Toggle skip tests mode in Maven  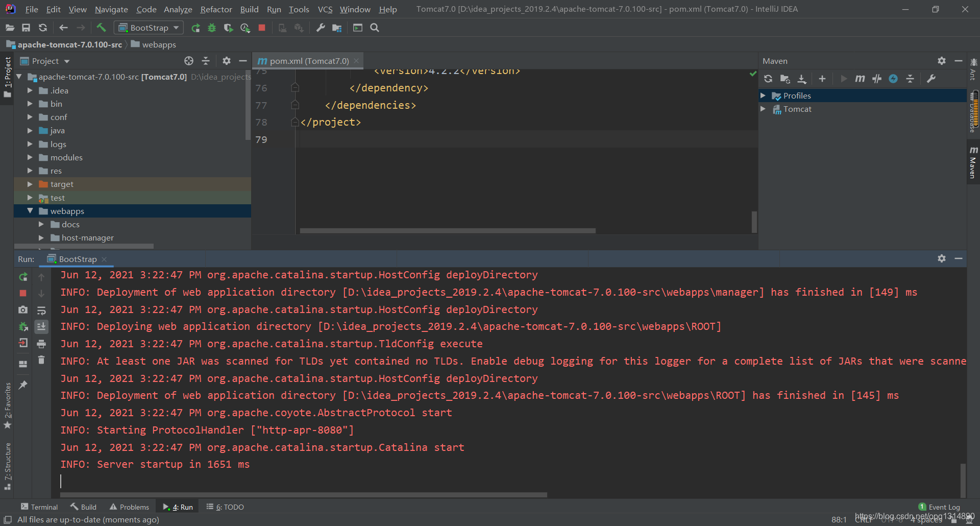pyautogui.click(x=893, y=79)
